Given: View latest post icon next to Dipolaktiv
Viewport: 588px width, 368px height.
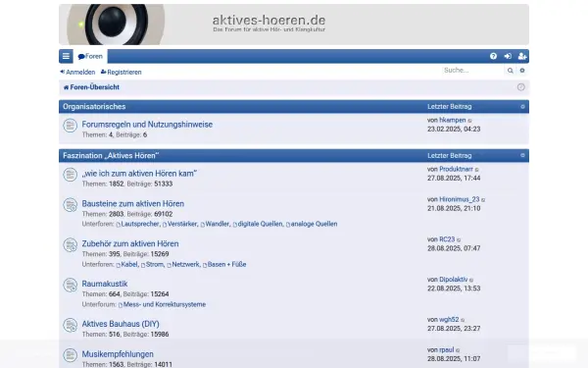Looking at the screenshot, I should click(471, 280).
